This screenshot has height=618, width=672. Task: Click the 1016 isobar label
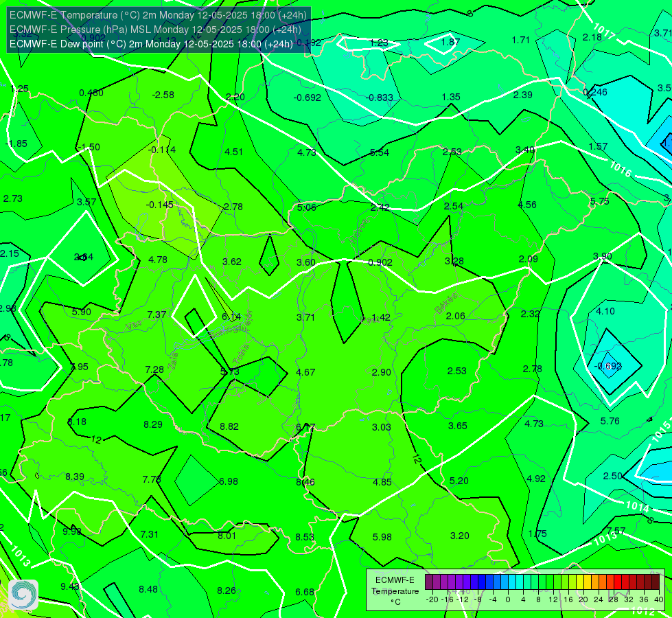pyautogui.click(x=620, y=169)
